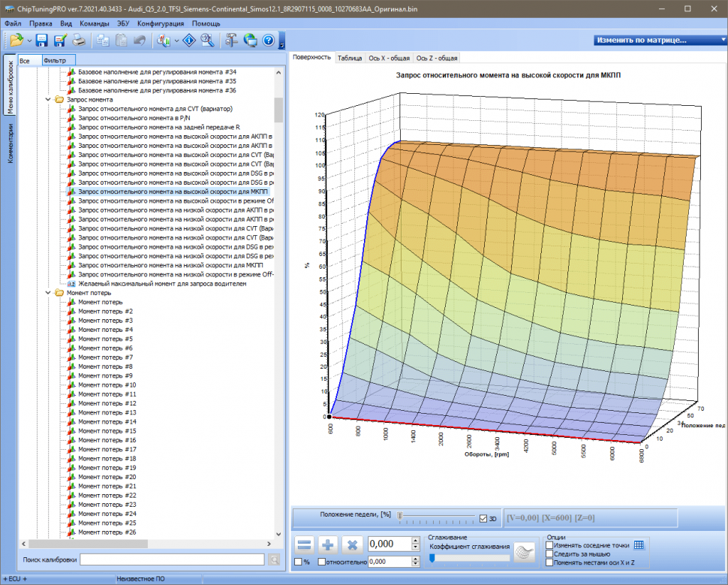Image resolution: width=728 pixels, height=585 pixels.
Task: Collapse the 'Запрос момента' tree folder
Action: (x=48, y=99)
